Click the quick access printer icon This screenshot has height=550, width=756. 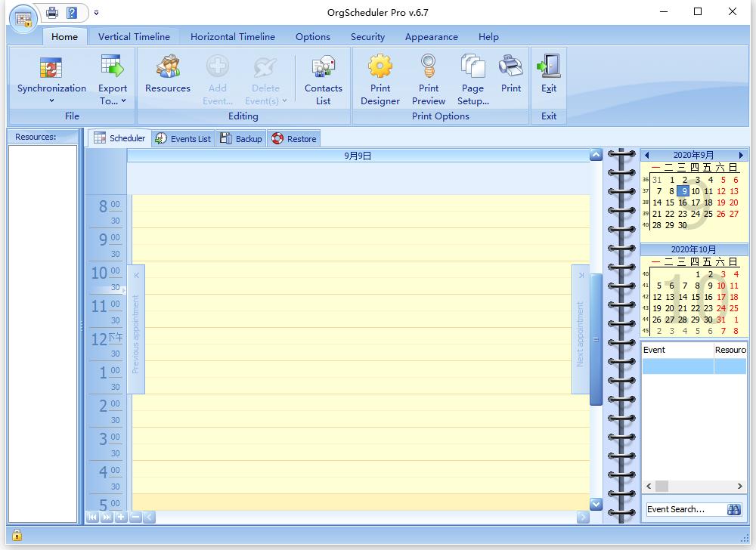click(52, 13)
